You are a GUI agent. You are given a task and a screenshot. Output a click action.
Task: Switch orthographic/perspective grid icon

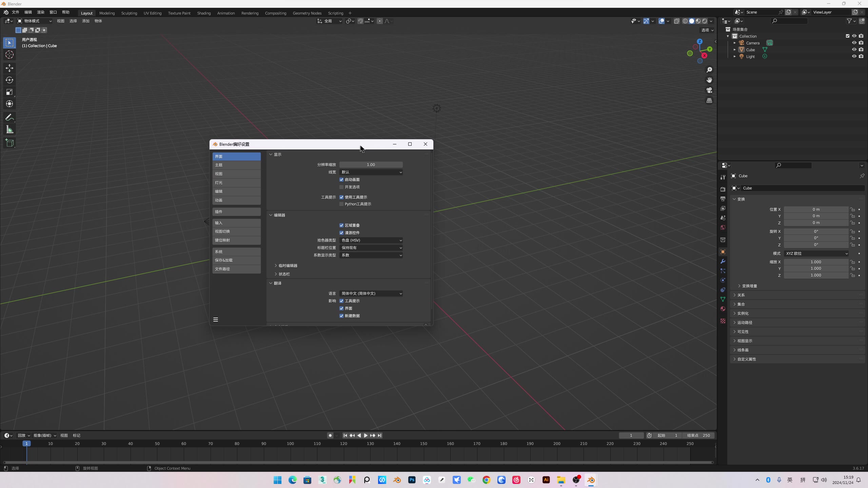point(709,101)
